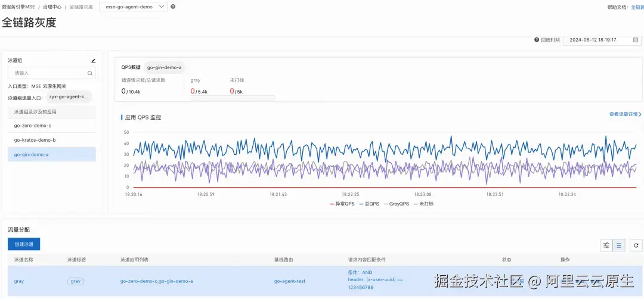Click the 回放时间 help icon
The width and height of the screenshot is (644, 299).
[x=537, y=40]
